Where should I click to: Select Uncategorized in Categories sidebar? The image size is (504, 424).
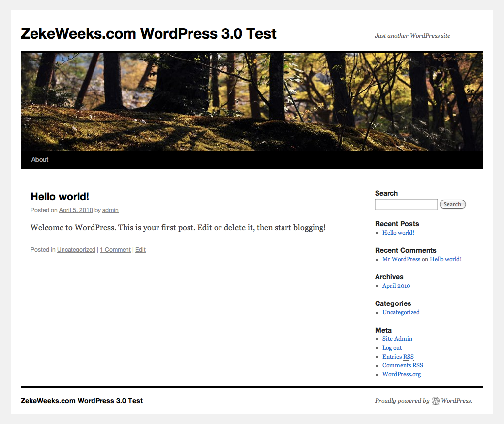[401, 312]
